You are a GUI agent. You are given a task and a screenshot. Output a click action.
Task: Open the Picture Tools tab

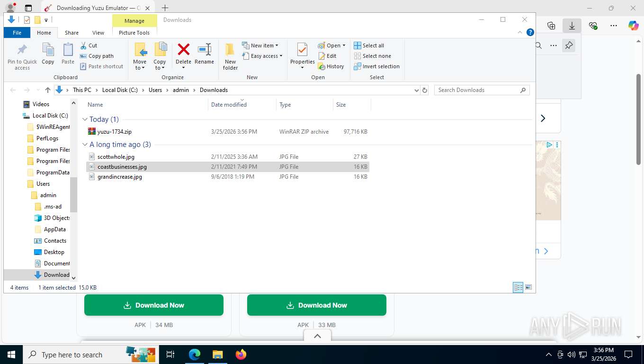pyautogui.click(x=134, y=33)
